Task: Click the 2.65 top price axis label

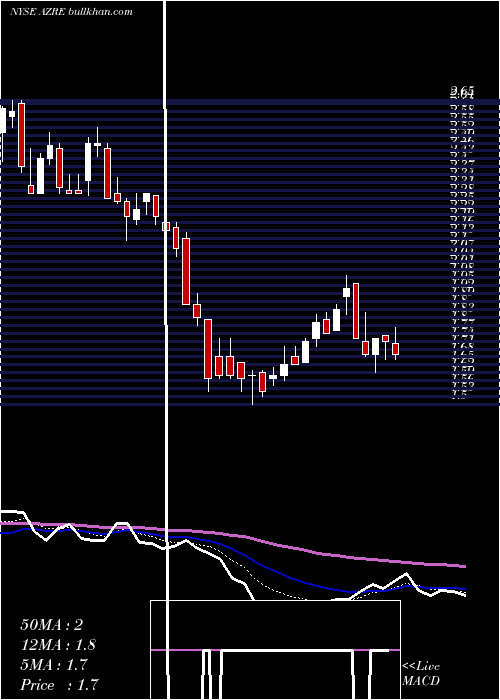Action: (x=462, y=91)
